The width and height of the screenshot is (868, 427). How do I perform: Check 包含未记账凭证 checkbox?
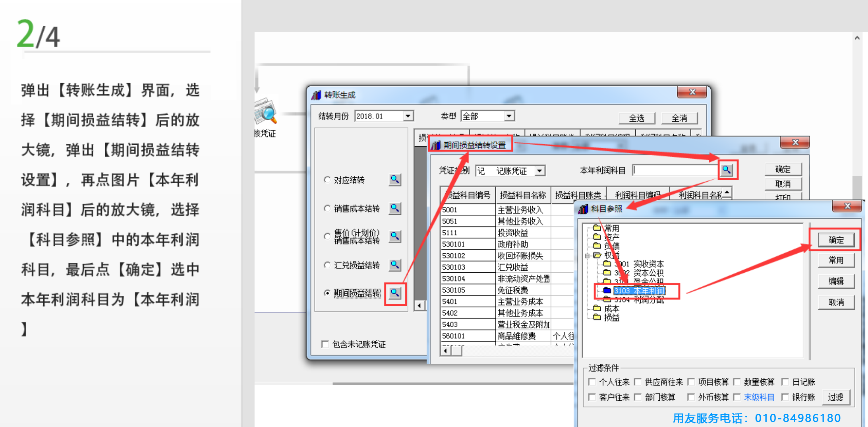tap(325, 344)
